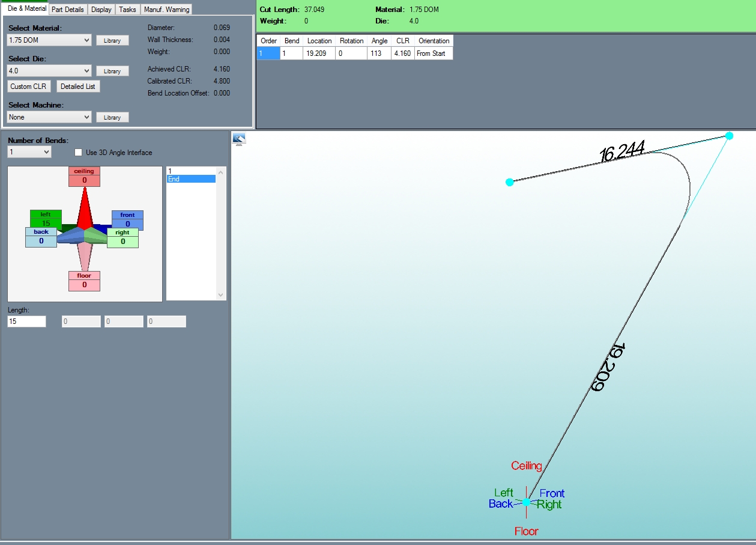Select the cyan bend apex point in viewport
The height and width of the screenshot is (545, 756).
pos(729,136)
